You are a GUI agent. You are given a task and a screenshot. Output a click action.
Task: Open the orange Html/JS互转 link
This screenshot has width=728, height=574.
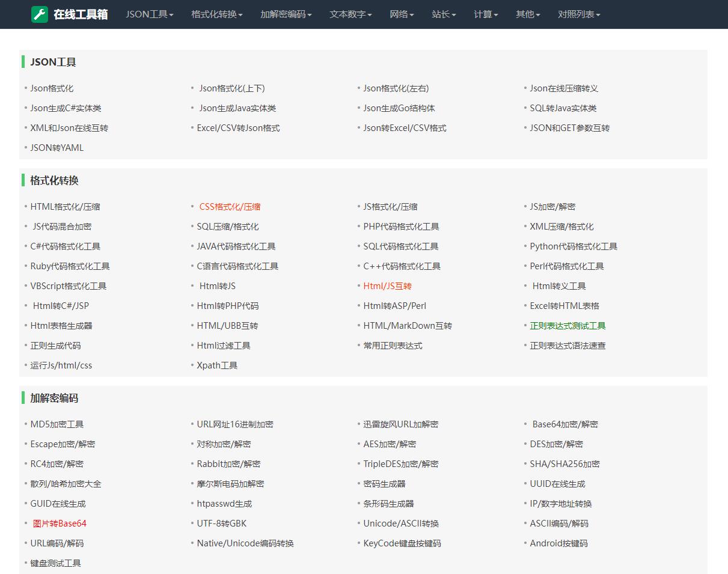point(388,286)
